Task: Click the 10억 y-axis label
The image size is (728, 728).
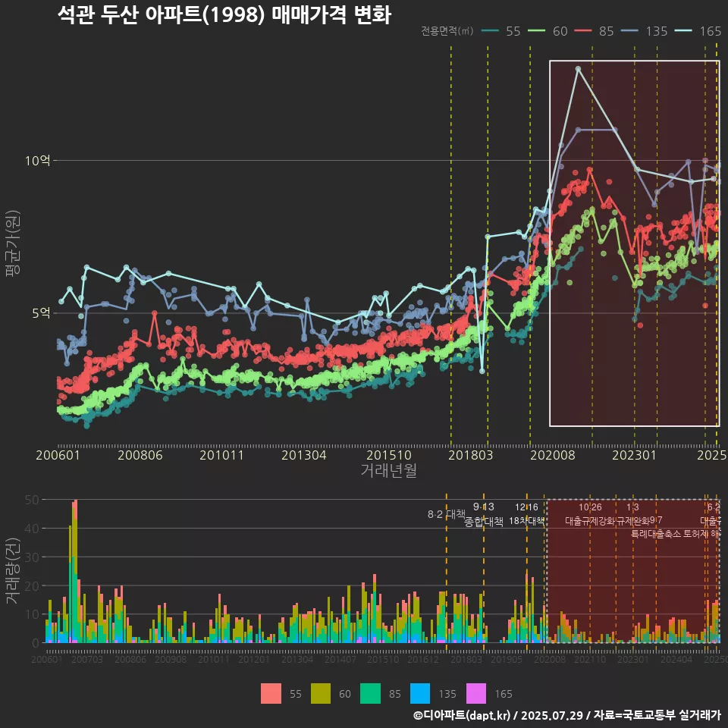Action: pos(38,161)
